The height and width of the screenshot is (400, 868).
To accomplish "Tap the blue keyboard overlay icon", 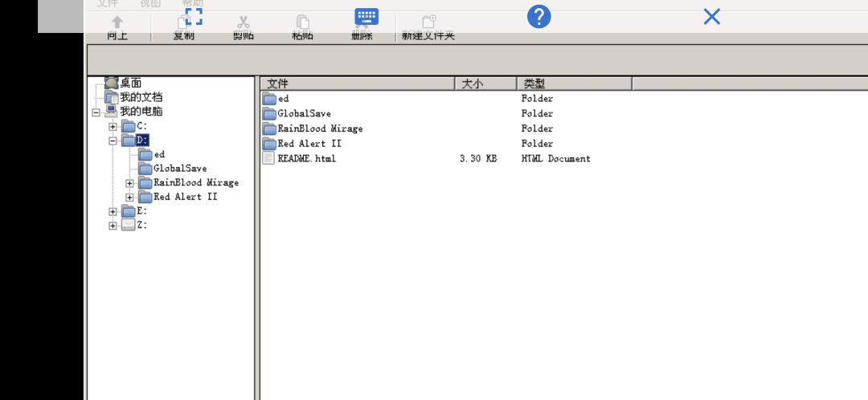I will [x=366, y=17].
